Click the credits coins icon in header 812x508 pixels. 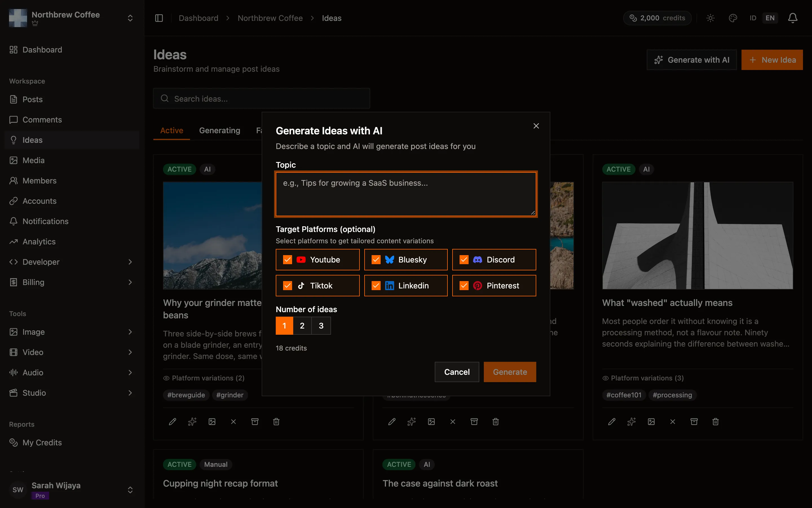tap(633, 18)
